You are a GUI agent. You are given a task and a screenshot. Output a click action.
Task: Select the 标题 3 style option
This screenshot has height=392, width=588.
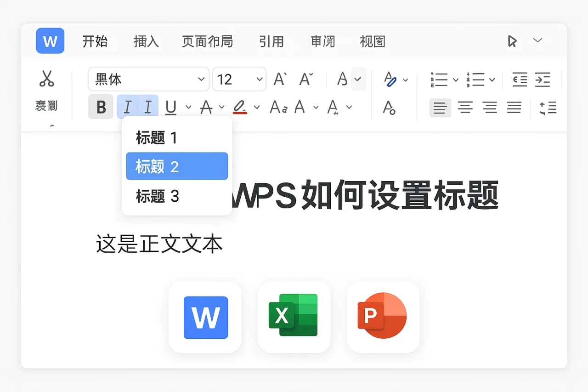coord(158,197)
